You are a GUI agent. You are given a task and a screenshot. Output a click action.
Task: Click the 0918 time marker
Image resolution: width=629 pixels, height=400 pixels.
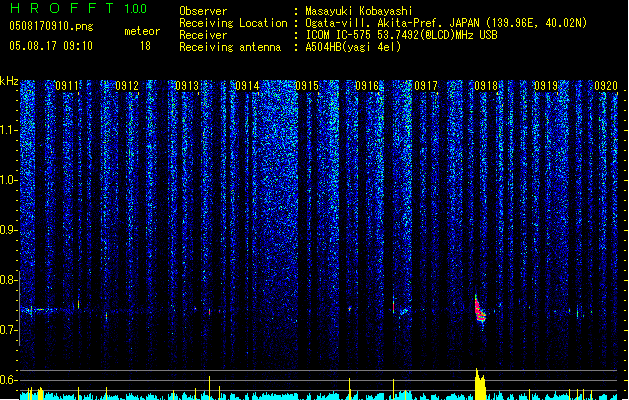coord(486,86)
